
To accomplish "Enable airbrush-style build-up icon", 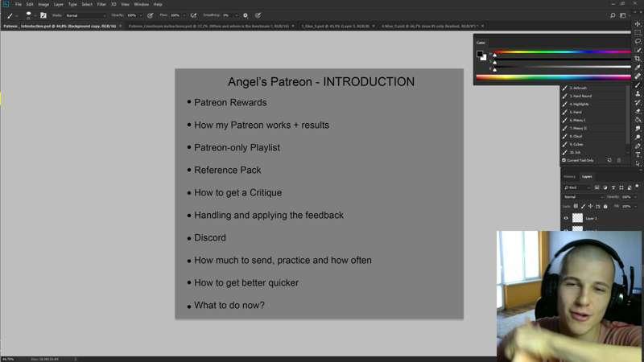I will click(x=193, y=15).
